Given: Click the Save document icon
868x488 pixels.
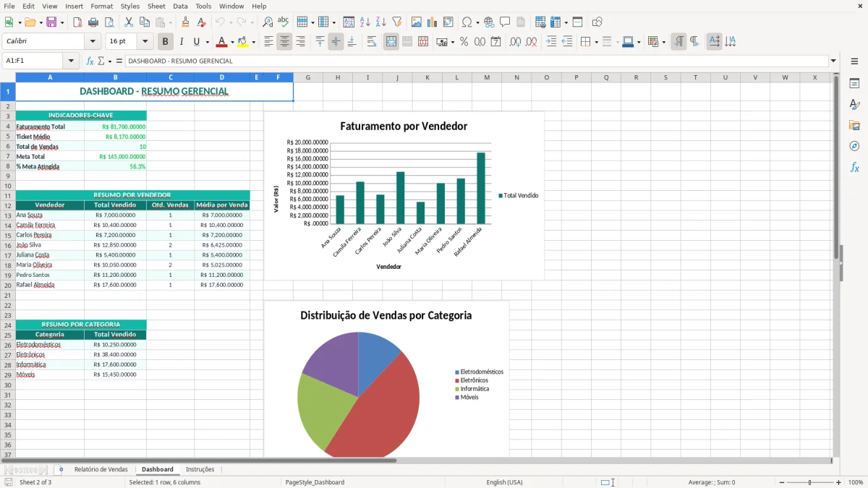Looking at the screenshot, I should 51,22.
